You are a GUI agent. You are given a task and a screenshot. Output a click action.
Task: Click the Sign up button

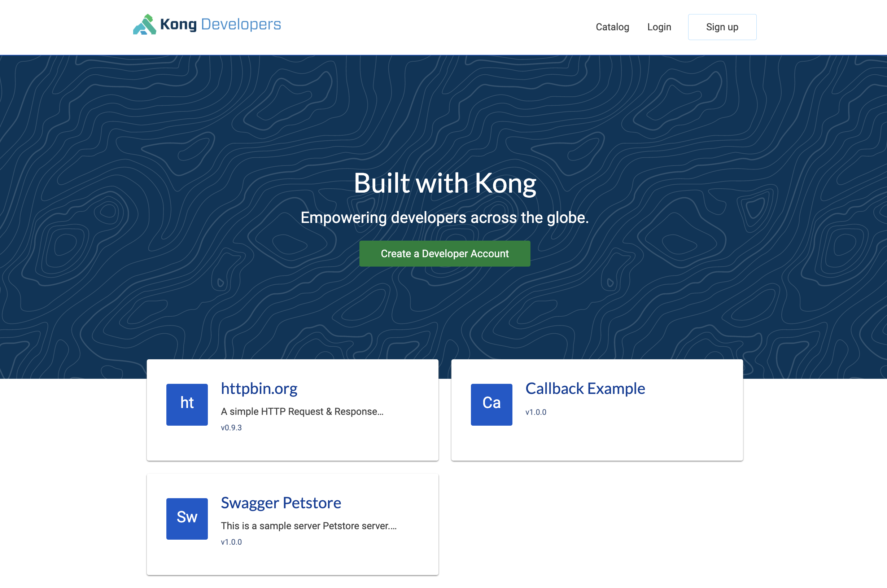pos(722,27)
